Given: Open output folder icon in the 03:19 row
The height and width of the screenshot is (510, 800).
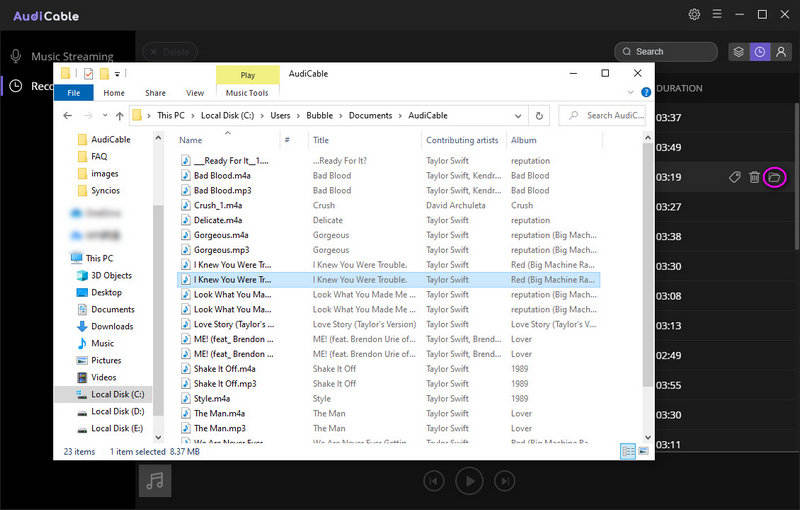Looking at the screenshot, I should tap(774, 177).
